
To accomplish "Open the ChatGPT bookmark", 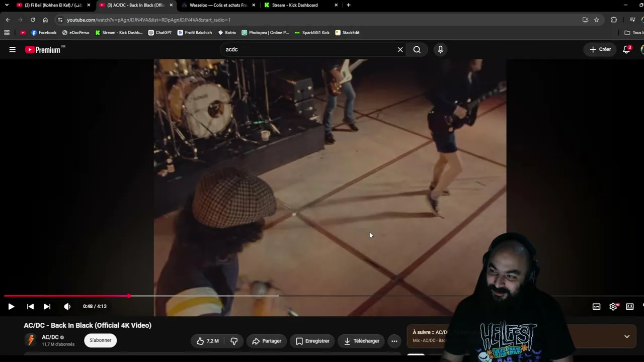I will click(x=160, y=33).
